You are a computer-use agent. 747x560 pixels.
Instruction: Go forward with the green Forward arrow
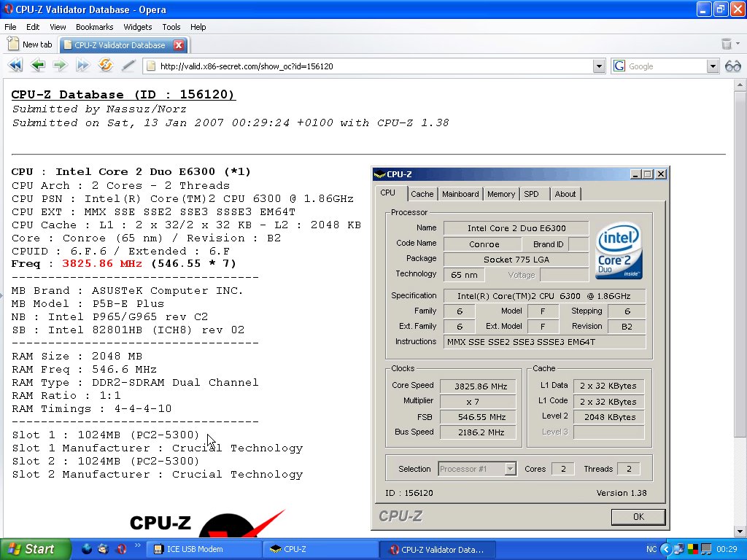click(x=60, y=65)
